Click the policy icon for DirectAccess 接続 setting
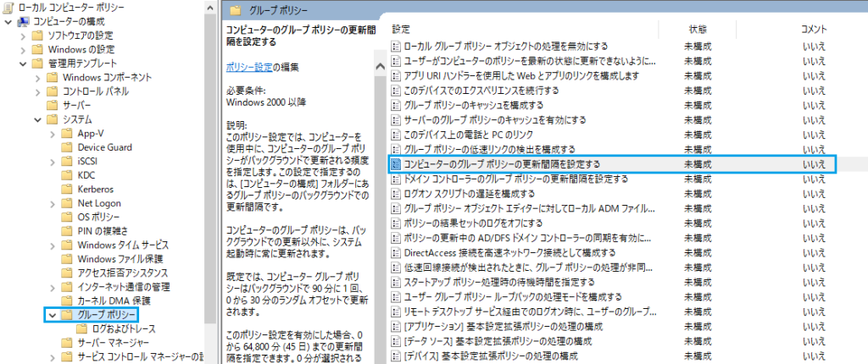Viewport: 868px width, 364px height. pyautogui.click(x=395, y=253)
